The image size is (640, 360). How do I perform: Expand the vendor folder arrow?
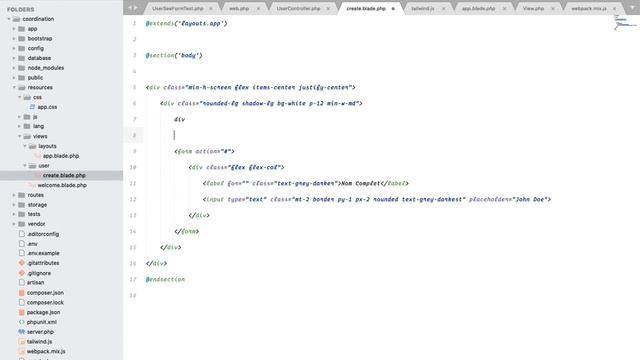pyautogui.click(x=14, y=224)
